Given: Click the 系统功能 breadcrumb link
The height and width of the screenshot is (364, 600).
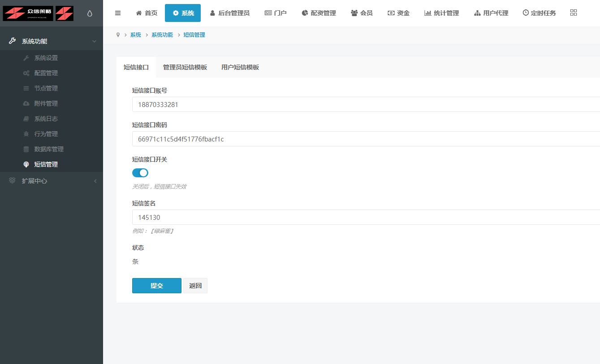Looking at the screenshot, I should 162,35.
